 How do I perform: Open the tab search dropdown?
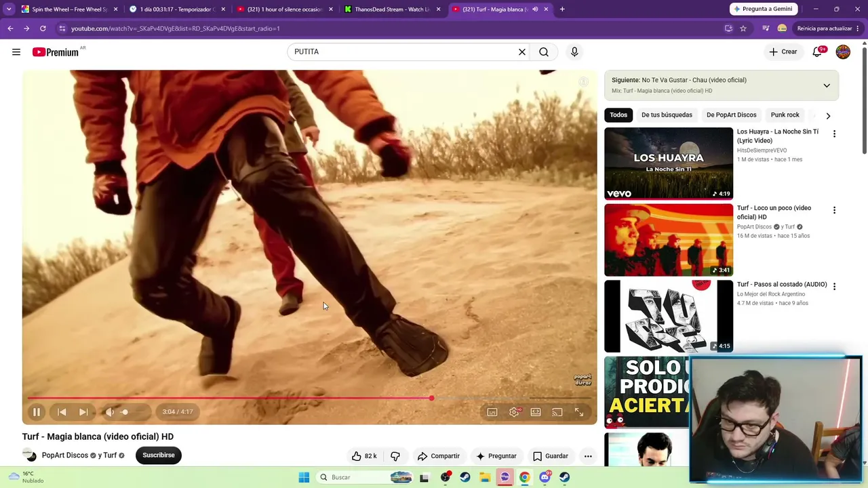(8, 9)
